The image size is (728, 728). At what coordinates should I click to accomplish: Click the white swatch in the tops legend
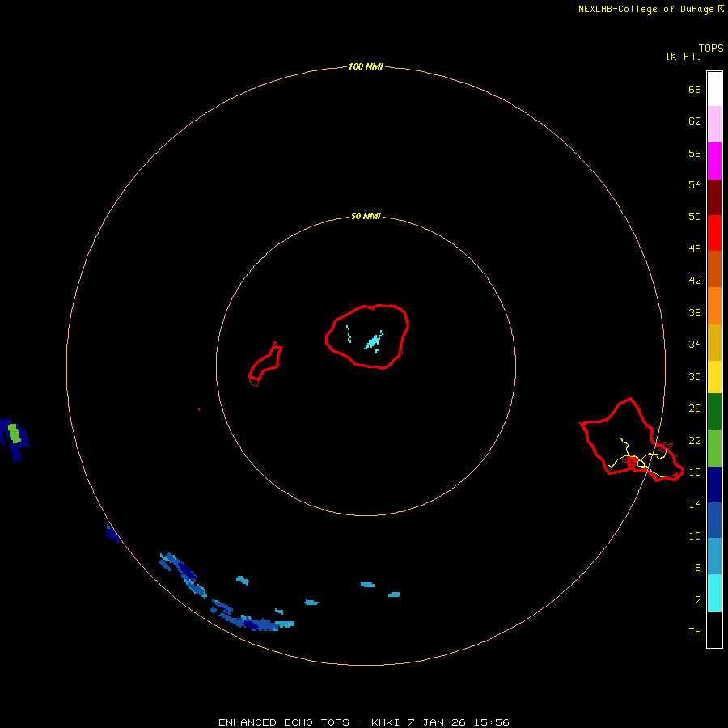tap(714, 89)
